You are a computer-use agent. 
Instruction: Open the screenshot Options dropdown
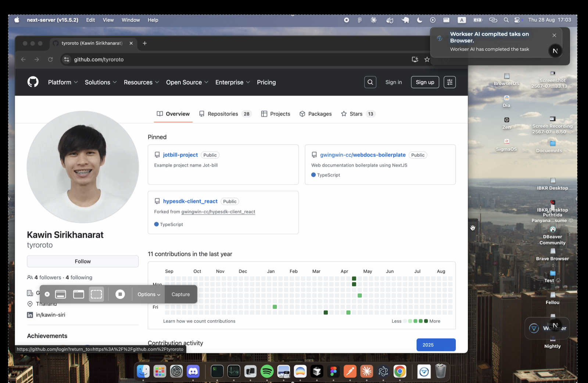point(149,294)
